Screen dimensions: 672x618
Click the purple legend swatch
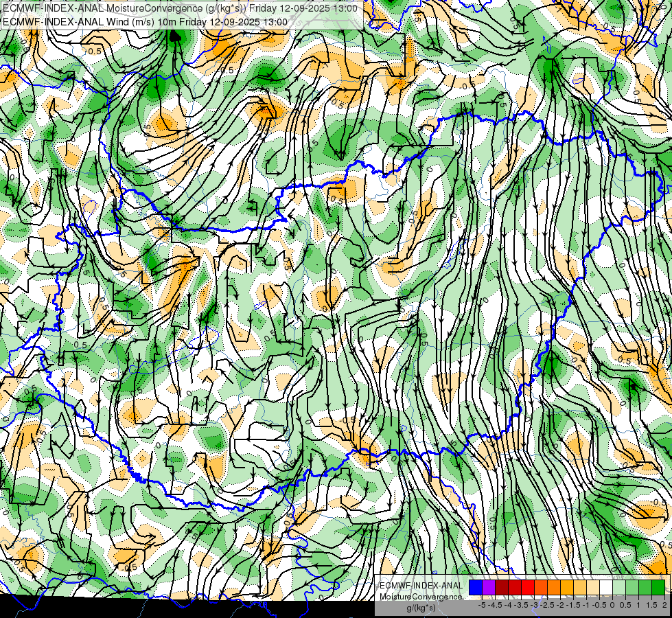pos(489,588)
